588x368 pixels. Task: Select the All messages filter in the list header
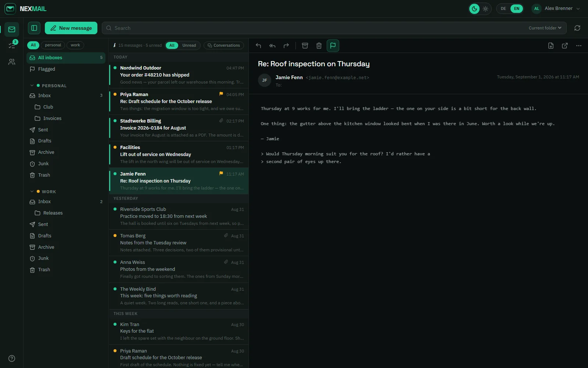click(172, 45)
